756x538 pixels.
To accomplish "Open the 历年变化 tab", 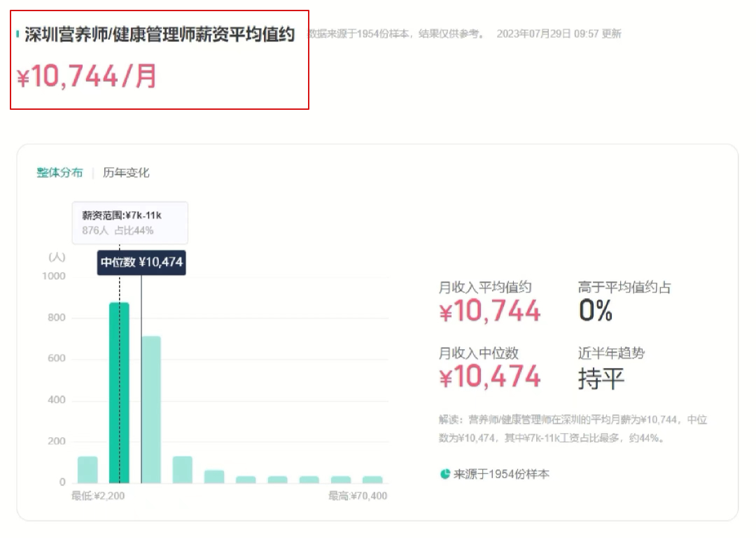I will [126, 173].
